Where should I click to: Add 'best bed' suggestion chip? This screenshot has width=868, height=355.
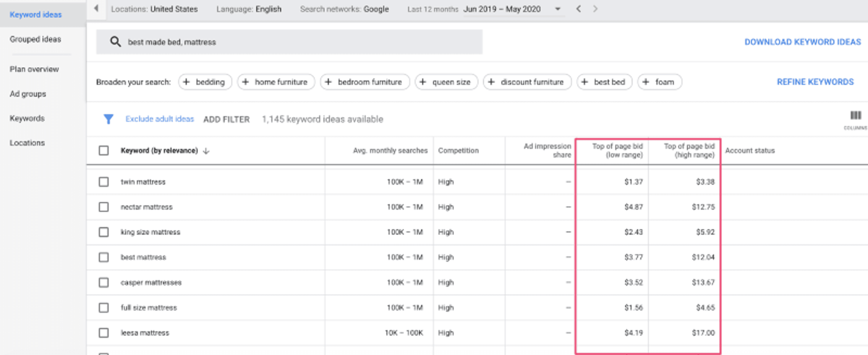pyautogui.click(x=605, y=82)
